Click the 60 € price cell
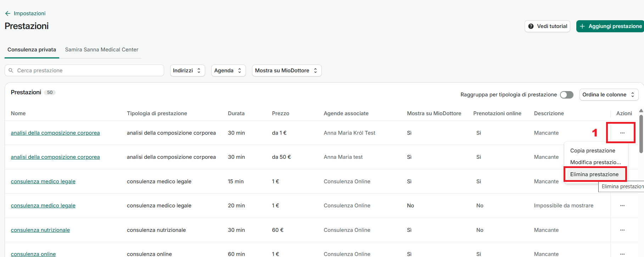 pos(278,230)
